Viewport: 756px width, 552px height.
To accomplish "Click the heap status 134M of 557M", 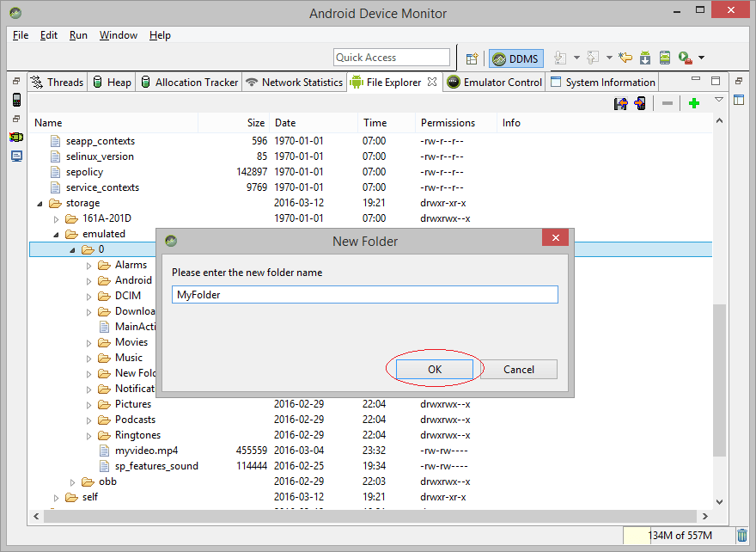I will [x=680, y=536].
